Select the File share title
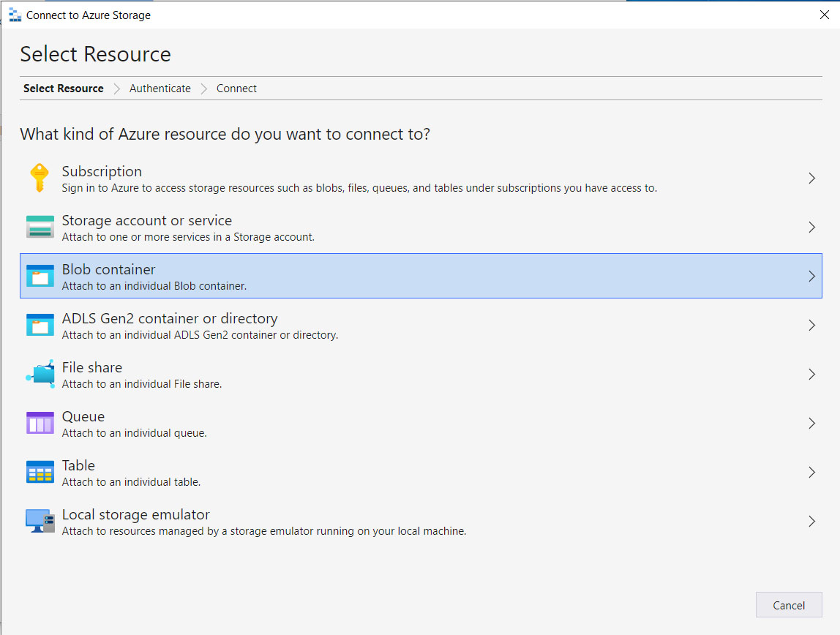Viewport: 840px width, 635px height. point(91,367)
